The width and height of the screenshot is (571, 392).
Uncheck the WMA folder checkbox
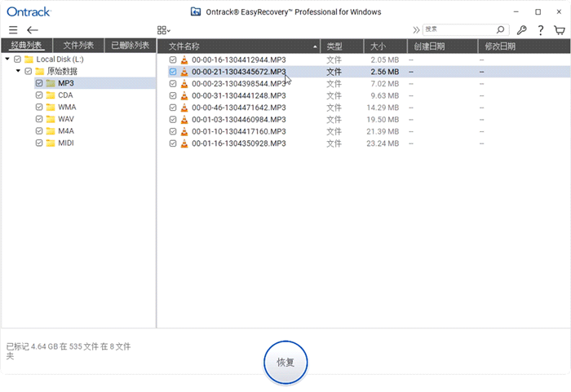[39, 107]
